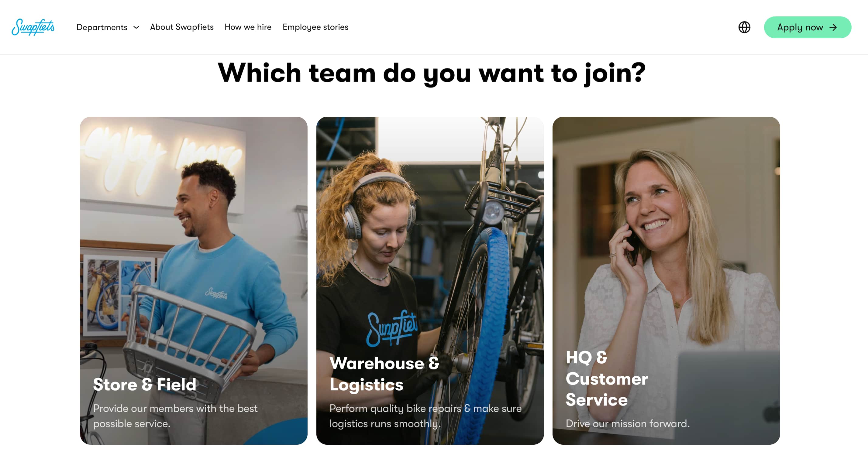868x466 pixels.
Task: Expand the Departments dropdown chevron
Action: click(x=136, y=27)
